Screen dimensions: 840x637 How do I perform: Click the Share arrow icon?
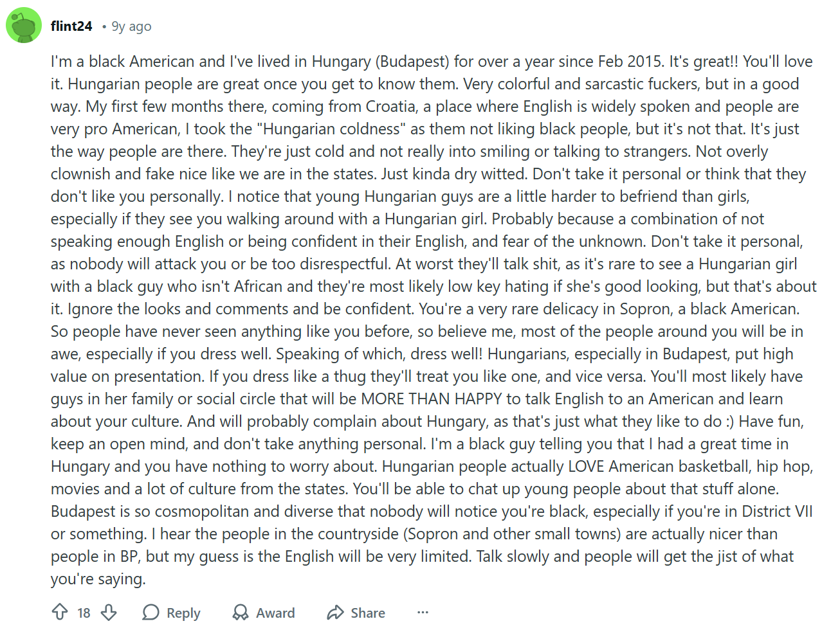point(335,613)
